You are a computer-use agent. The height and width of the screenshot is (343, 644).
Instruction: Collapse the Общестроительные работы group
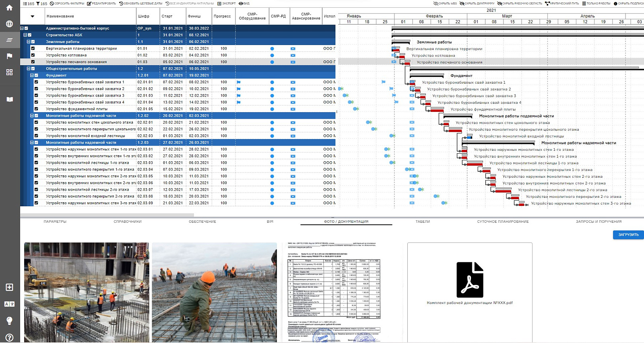(29, 69)
